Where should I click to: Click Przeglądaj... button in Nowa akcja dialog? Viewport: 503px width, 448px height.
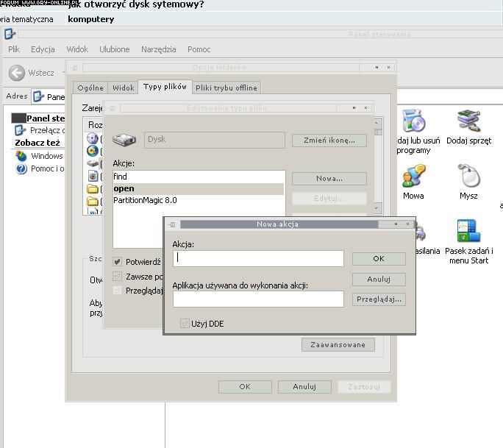pyautogui.click(x=379, y=299)
